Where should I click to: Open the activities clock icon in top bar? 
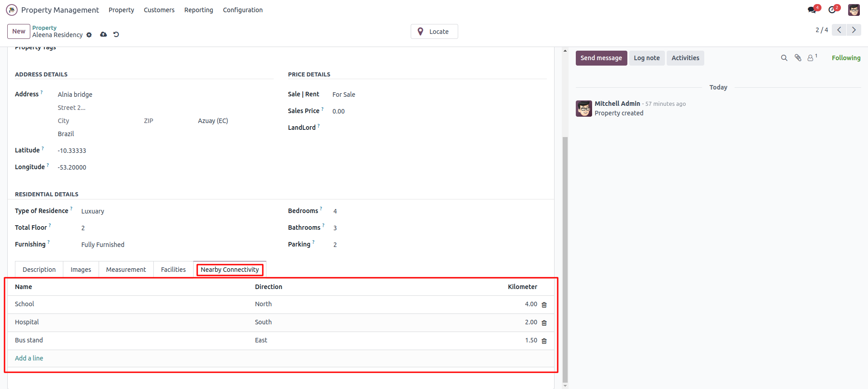click(x=832, y=10)
